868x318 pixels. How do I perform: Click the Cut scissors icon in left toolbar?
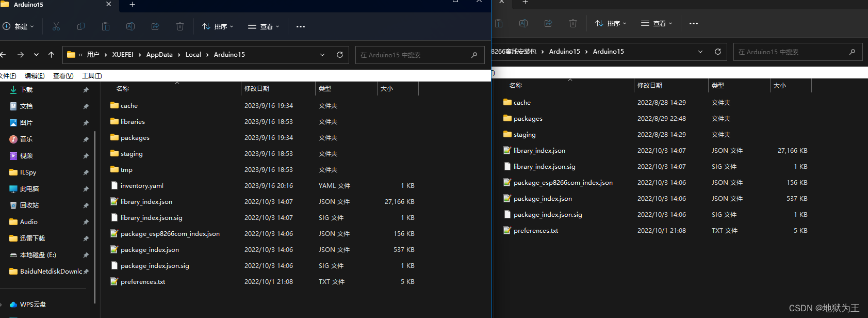coord(56,26)
